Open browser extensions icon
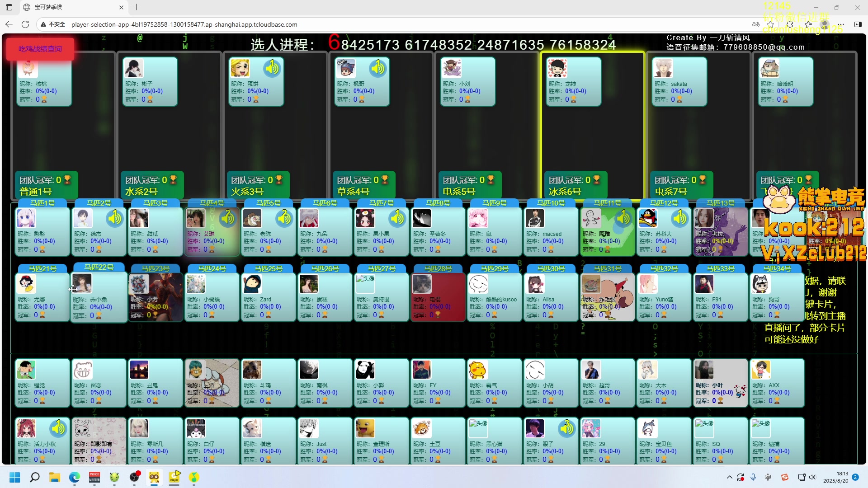 [x=790, y=24]
